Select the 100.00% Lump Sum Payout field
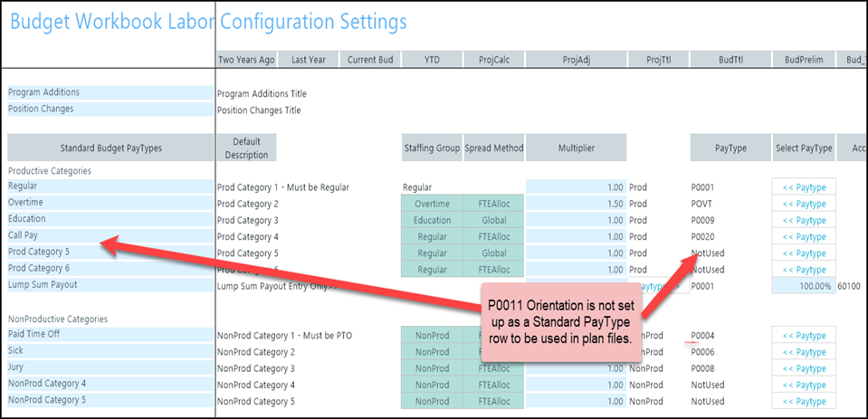The image size is (868, 419). 804,286
